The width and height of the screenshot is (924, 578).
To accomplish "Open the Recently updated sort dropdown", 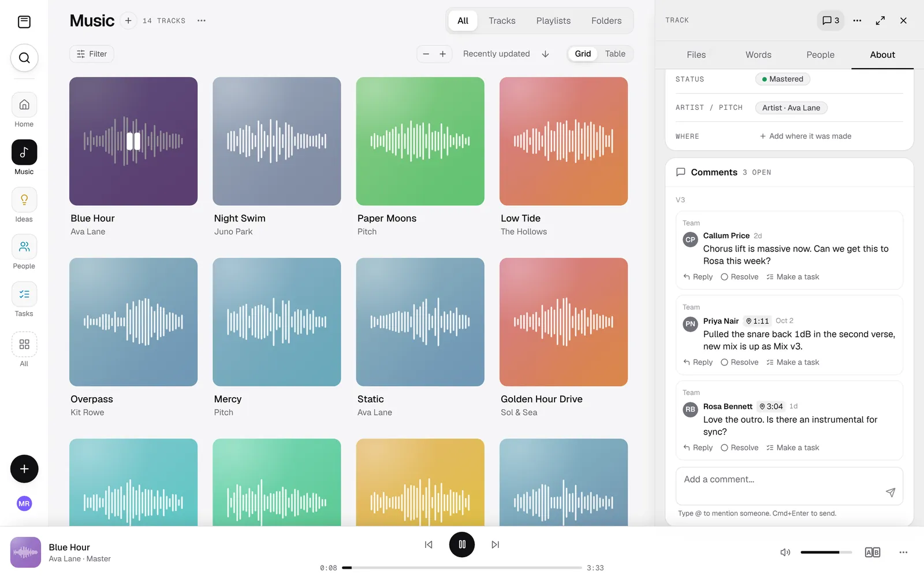I will (497, 54).
